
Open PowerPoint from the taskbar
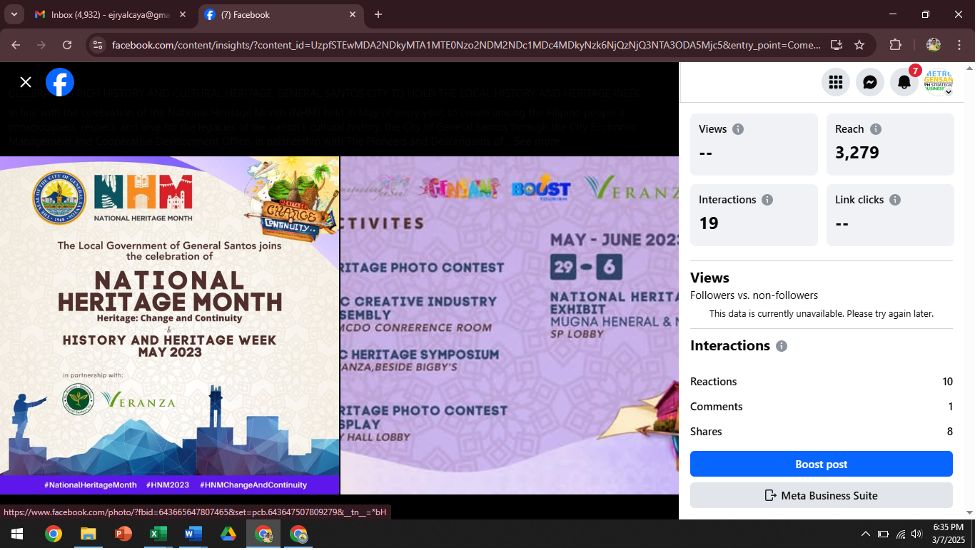123,534
